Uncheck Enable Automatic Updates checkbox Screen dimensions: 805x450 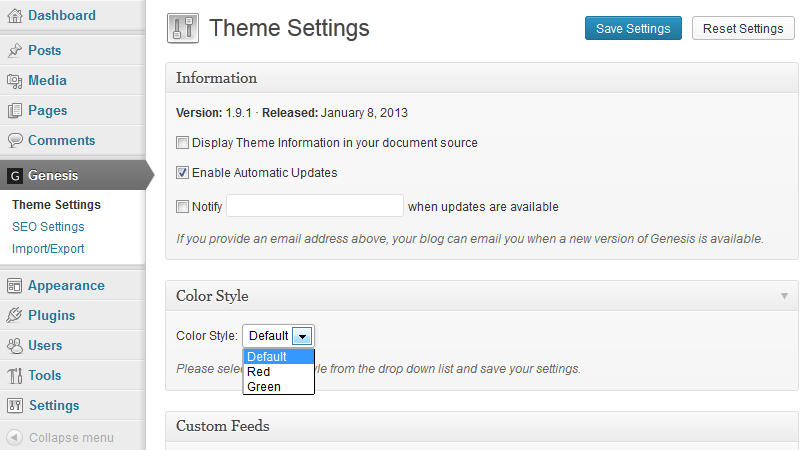tap(182, 172)
